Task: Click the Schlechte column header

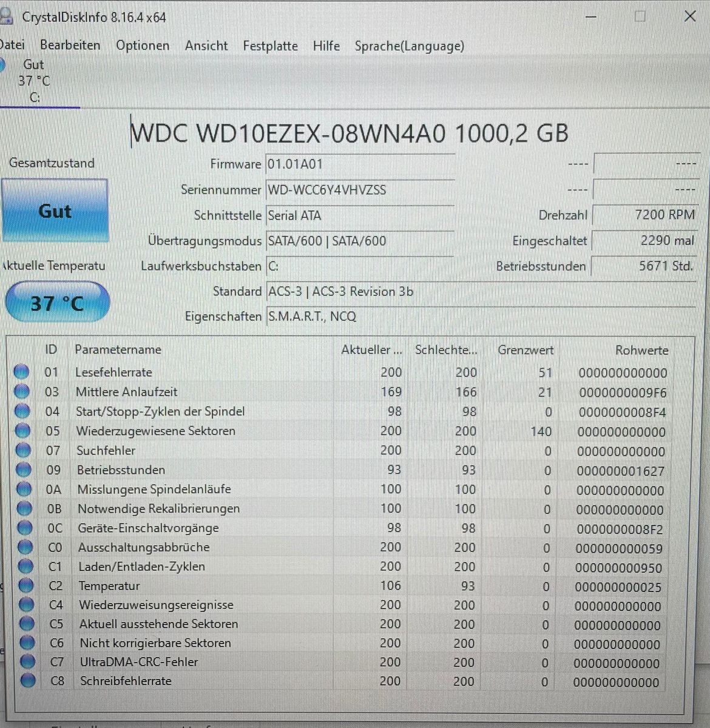Action: point(446,350)
